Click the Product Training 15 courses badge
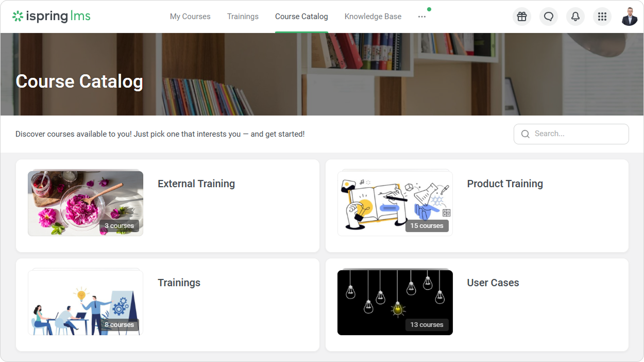644x362 pixels. pyautogui.click(x=427, y=226)
